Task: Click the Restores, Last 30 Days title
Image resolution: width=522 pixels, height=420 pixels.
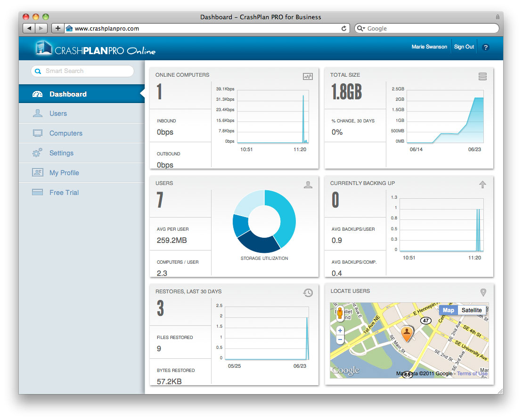Action: (188, 291)
